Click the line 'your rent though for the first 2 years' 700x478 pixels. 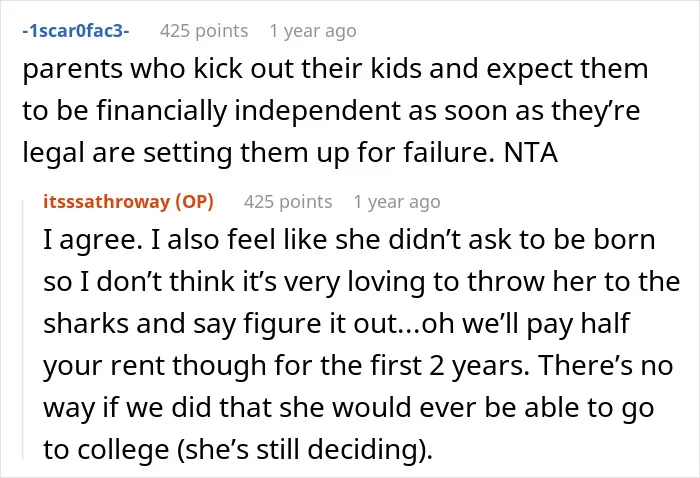click(x=358, y=365)
